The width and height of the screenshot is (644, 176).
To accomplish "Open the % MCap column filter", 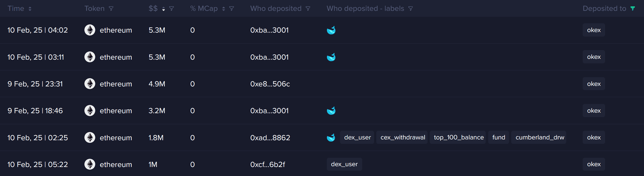I will [232, 8].
